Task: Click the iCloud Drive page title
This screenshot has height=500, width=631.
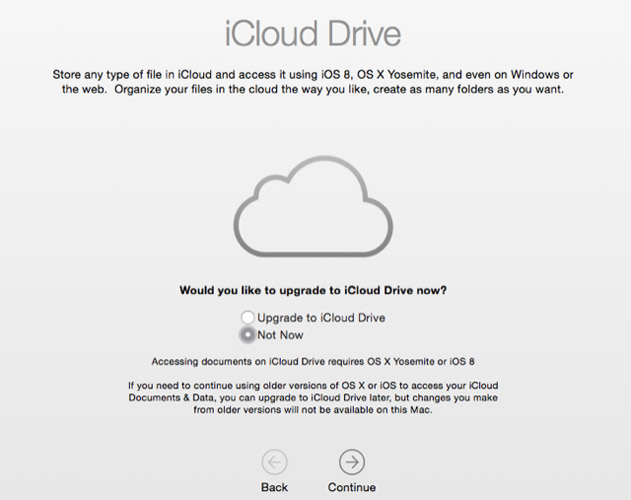Action: [313, 33]
